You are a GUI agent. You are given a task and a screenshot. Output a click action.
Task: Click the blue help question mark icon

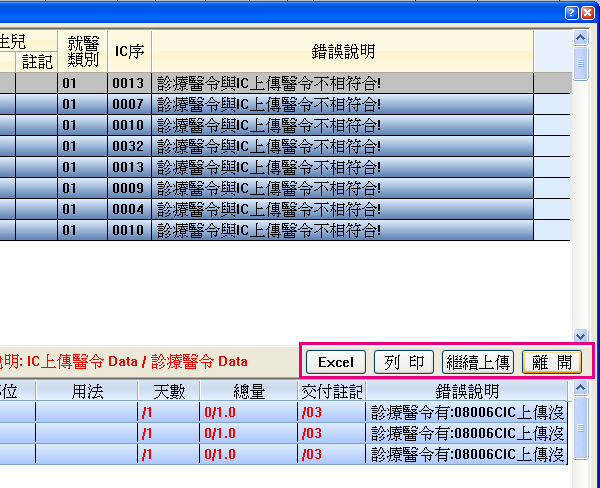571,13
